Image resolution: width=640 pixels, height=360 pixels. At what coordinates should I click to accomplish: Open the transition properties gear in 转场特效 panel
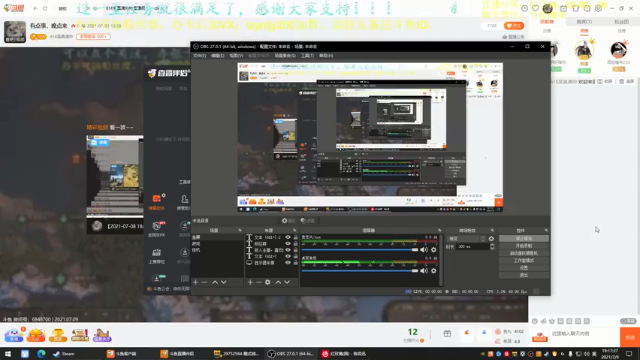pyautogui.click(x=491, y=239)
